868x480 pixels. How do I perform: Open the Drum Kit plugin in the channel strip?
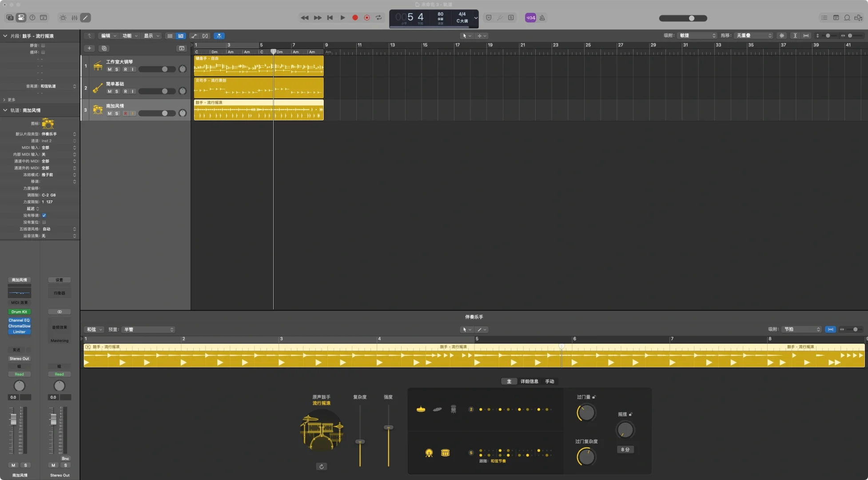(19, 312)
